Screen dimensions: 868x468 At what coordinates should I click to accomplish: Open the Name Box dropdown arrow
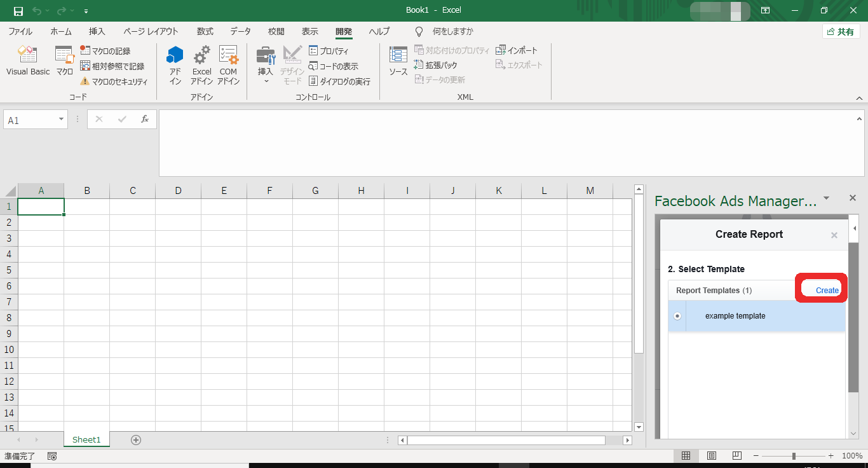pyautogui.click(x=61, y=120)
